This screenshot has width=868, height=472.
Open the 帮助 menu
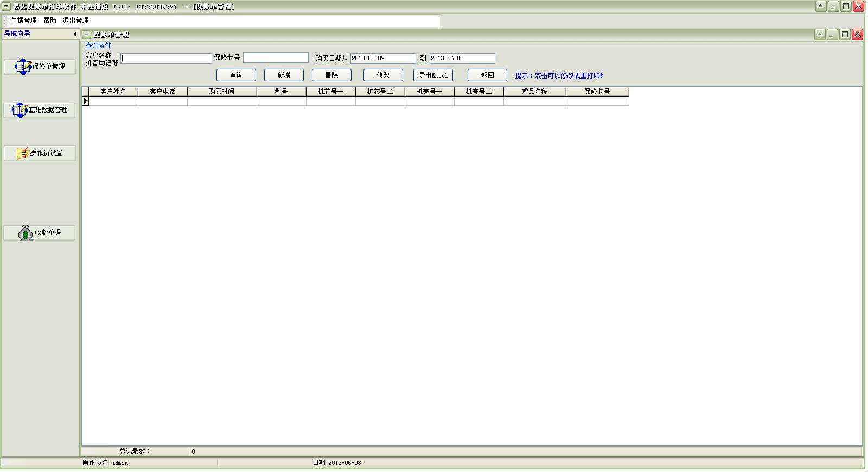pos(50,21)
